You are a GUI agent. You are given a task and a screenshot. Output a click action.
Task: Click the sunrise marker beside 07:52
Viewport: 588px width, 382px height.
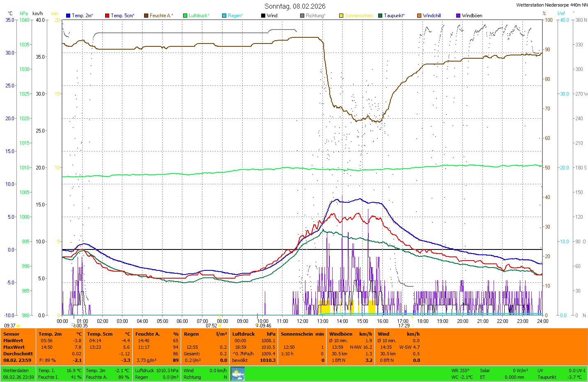coord(220,326)
